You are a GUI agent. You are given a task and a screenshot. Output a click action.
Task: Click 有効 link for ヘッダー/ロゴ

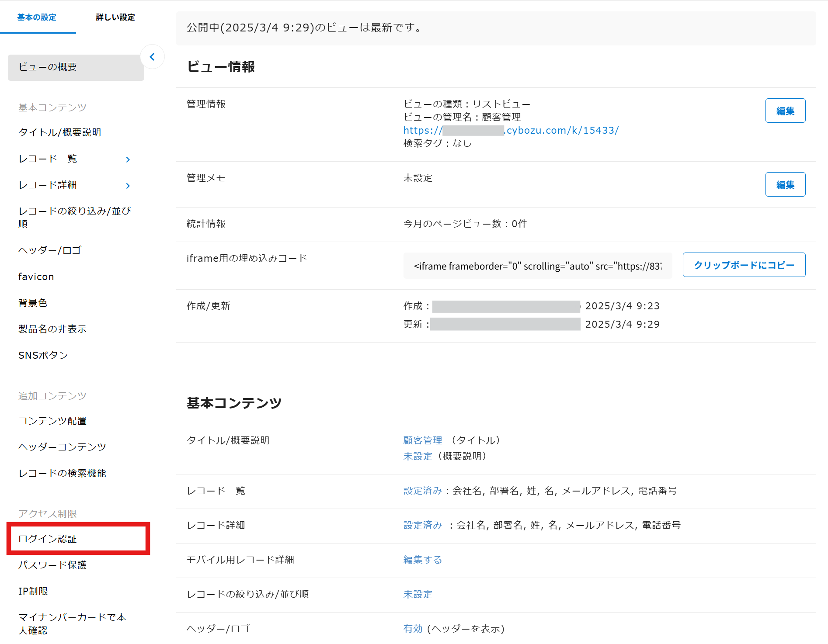413,629
